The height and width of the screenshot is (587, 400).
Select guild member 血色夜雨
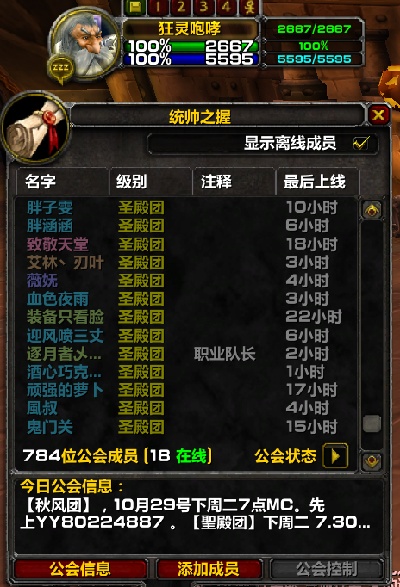(58, 299)
